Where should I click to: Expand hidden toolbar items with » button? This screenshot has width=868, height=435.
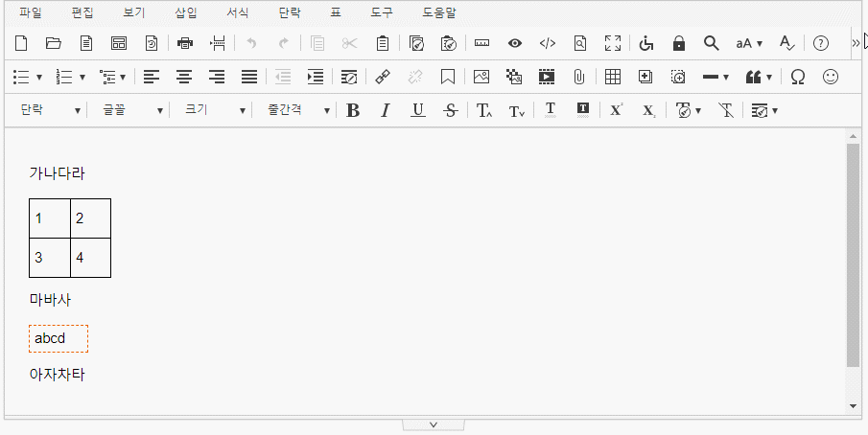(x=856, y=43)
